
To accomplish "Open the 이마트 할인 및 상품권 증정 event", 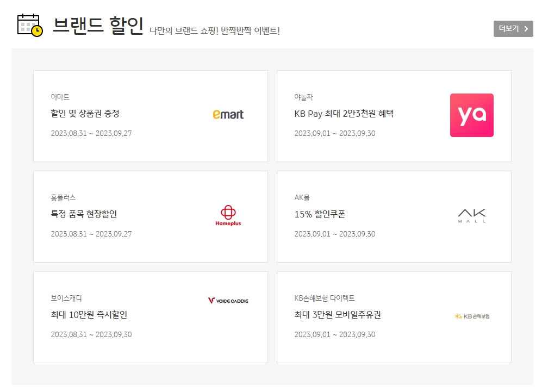I will click(150, 115).
